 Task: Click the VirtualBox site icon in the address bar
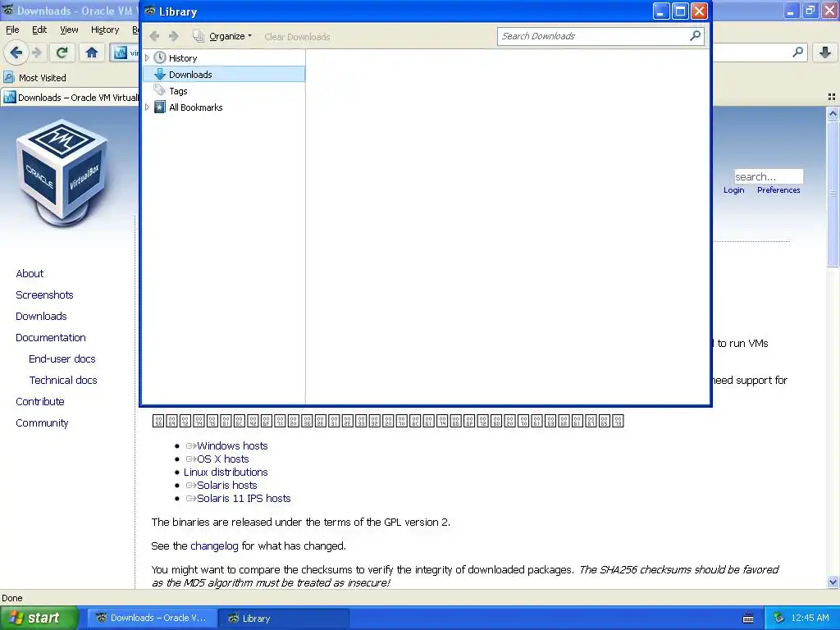(121, 52)
